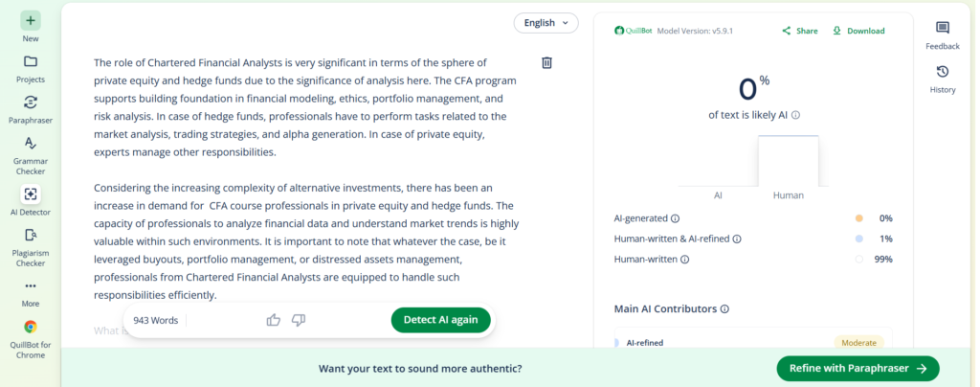Expand the English language dropdown
Screen dimensions: 980x387
546,22
